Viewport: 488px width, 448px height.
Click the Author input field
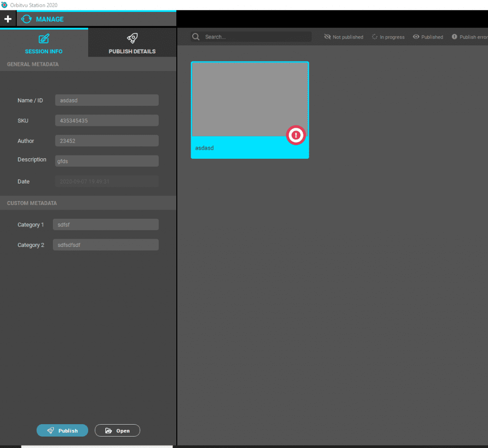tap(107, 141)
